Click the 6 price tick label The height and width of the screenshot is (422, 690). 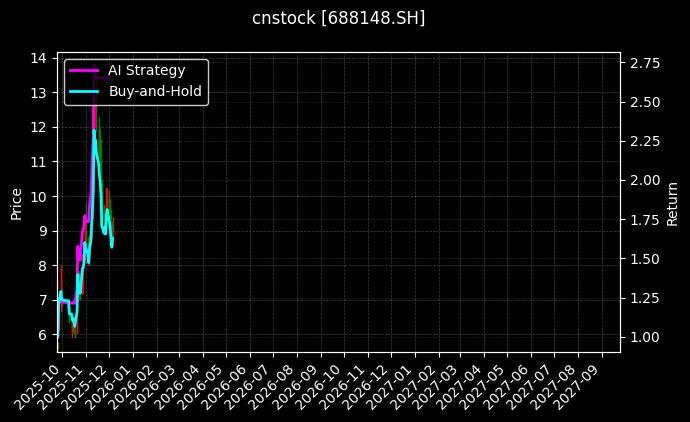(42, 335)
